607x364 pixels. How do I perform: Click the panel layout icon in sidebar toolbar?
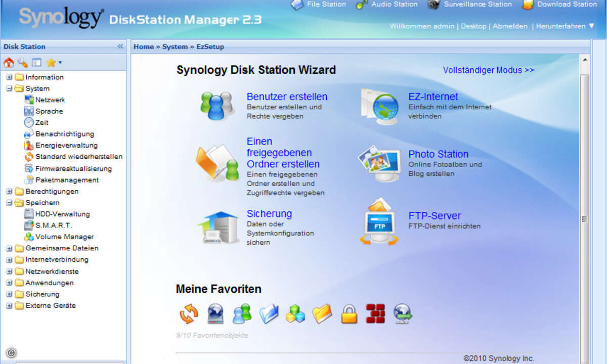36,63
